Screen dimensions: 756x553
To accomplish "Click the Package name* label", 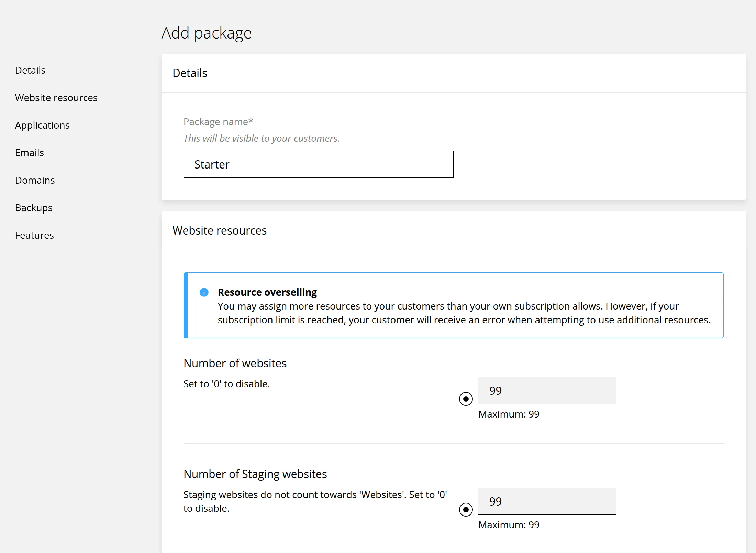I will point(218,122).
